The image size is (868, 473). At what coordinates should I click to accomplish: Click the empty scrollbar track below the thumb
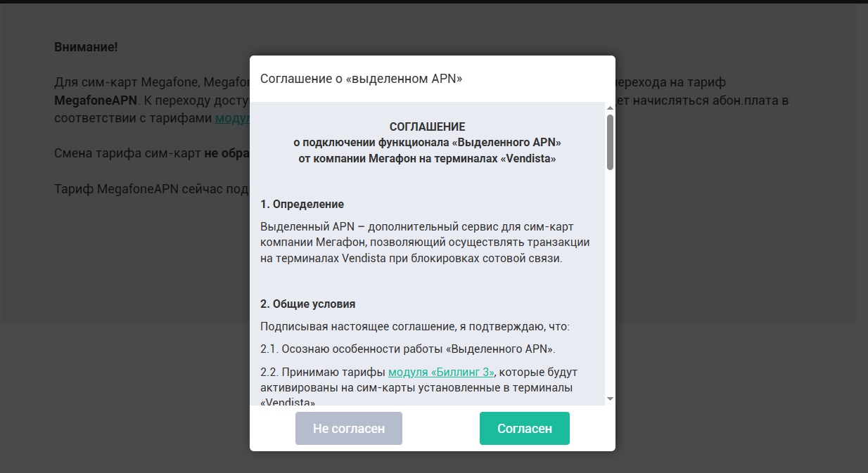(610, 281)
